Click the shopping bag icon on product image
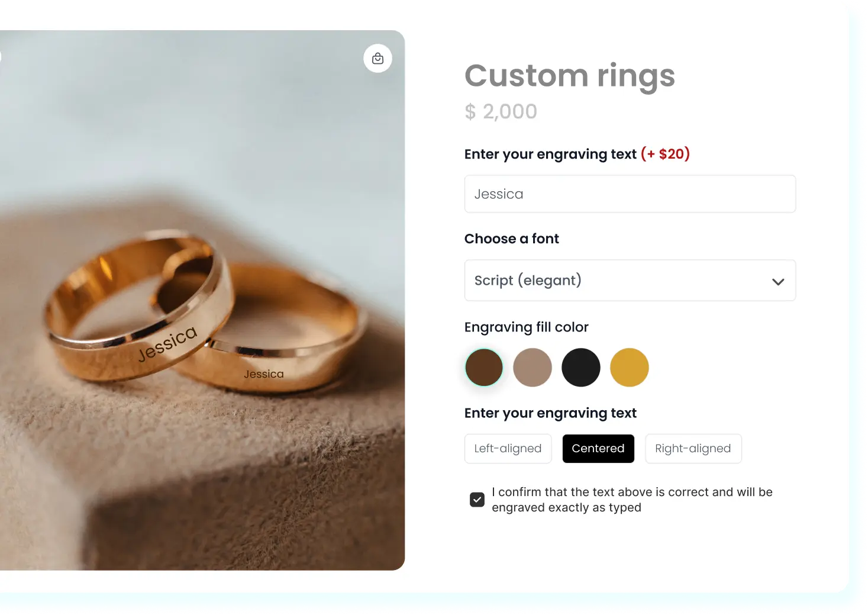Screen dimensions: 868x615 pos(377,59)
